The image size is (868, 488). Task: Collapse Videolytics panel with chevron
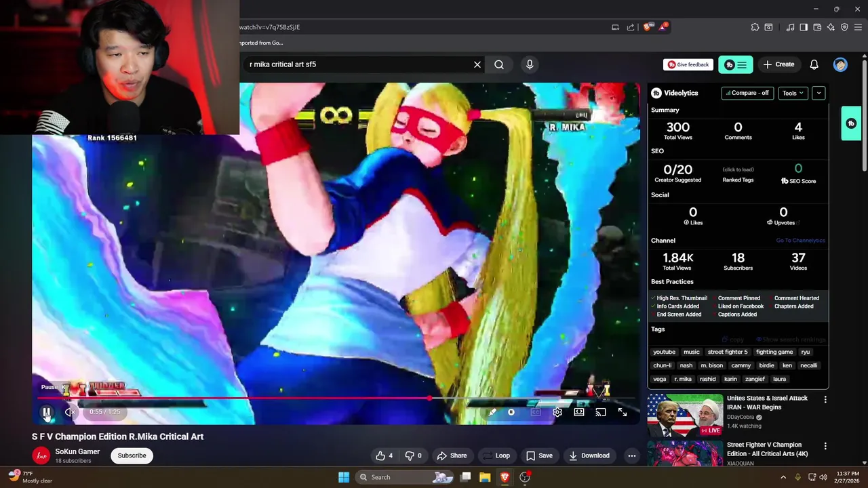[x=818, y=93]
